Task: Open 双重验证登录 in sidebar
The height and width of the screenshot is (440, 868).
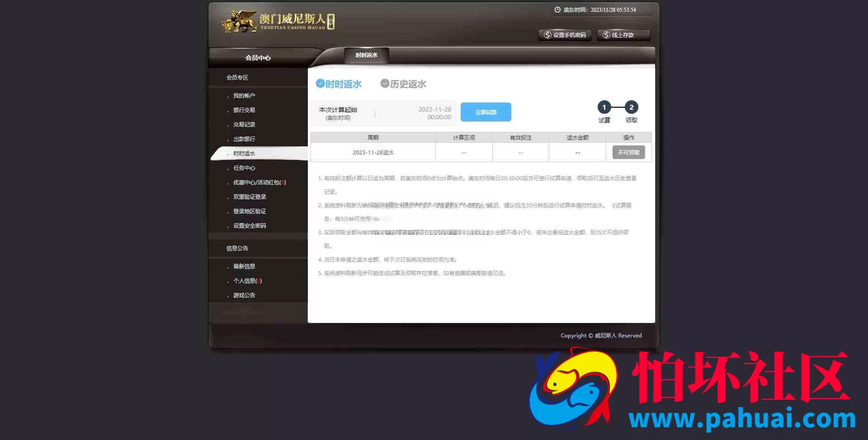Action: coord(250,197)
